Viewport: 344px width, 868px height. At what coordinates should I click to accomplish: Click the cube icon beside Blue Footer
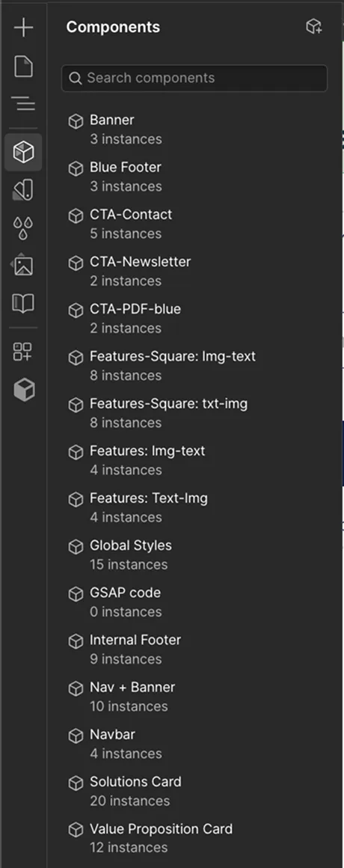pyautogui.click(x=76, y=169)
